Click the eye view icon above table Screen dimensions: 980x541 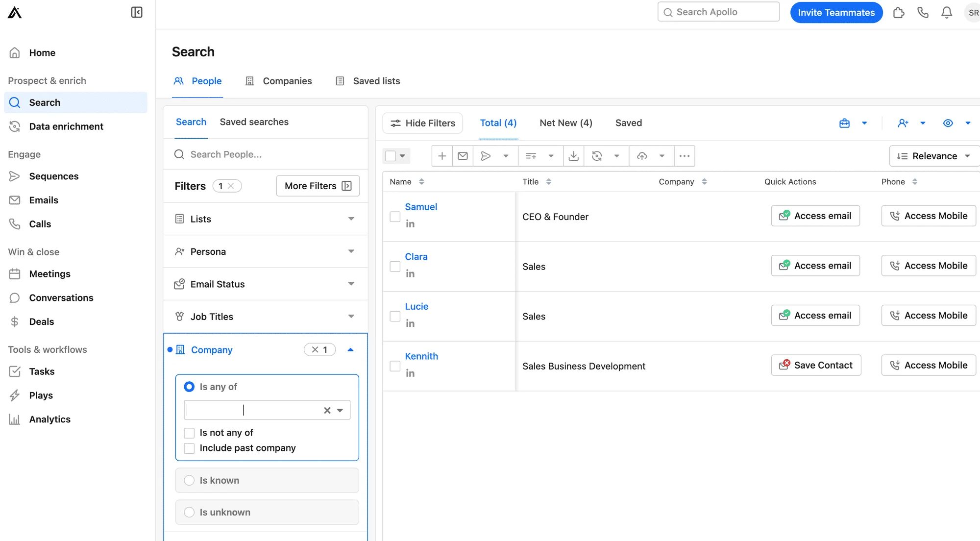click(948, 123)
